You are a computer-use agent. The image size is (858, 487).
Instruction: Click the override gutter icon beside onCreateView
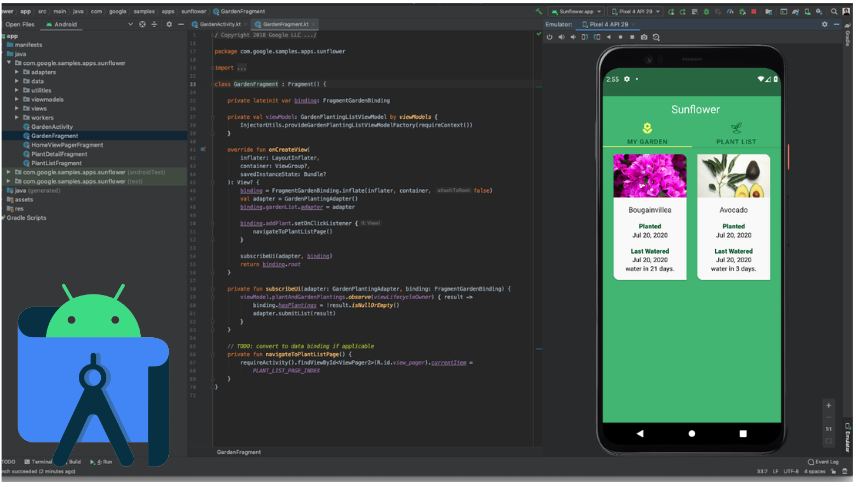pyautogui.click(x=203, y=149)
